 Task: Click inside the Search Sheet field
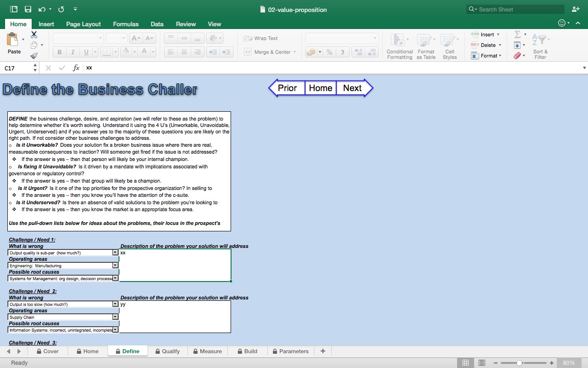pyautogui.click(x=514, y=9)
